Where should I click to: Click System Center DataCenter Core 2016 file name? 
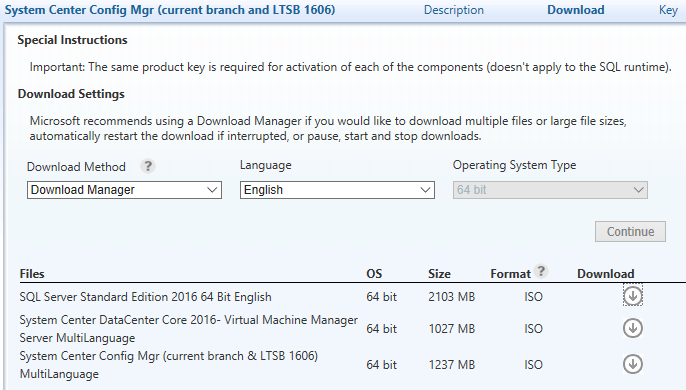click(189, 329)
